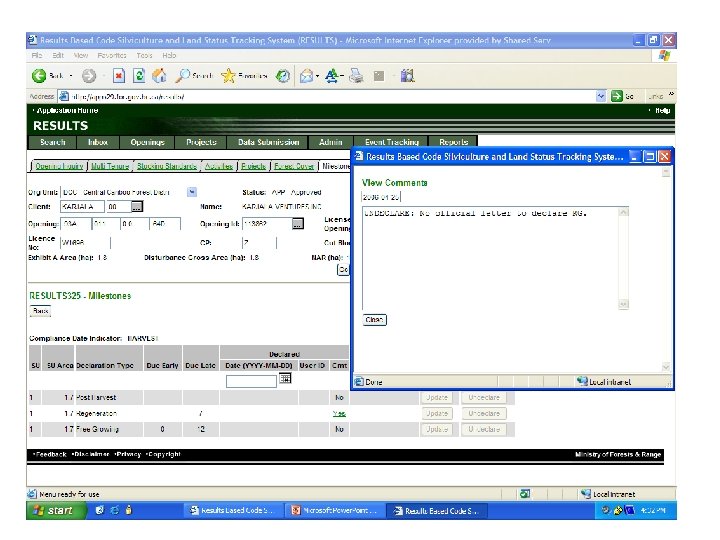720x540 pixels.
Task: Expand the Org Unit dropdown
Action: point(192,192)
